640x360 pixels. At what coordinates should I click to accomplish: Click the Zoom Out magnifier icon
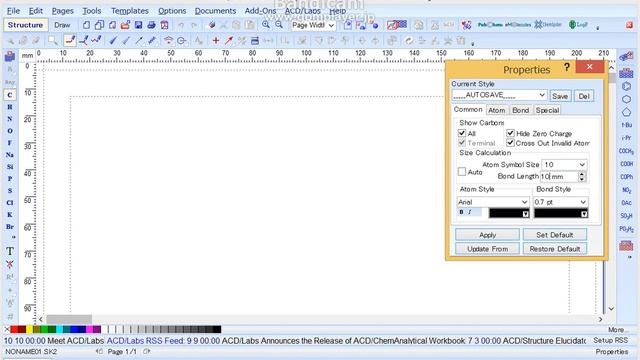279,25
